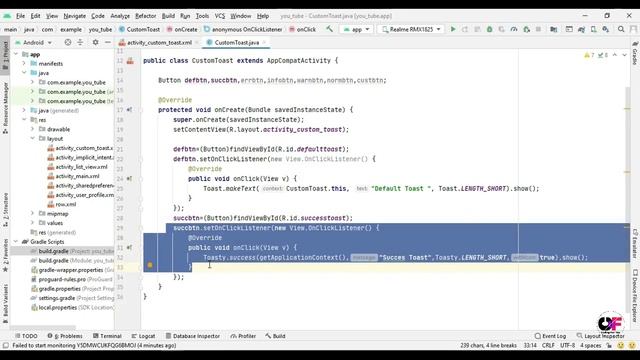Click the Apply Code Changes icon
Image resolution: width=640 pixels, height=360 pixels.
(x=477, y=29)
